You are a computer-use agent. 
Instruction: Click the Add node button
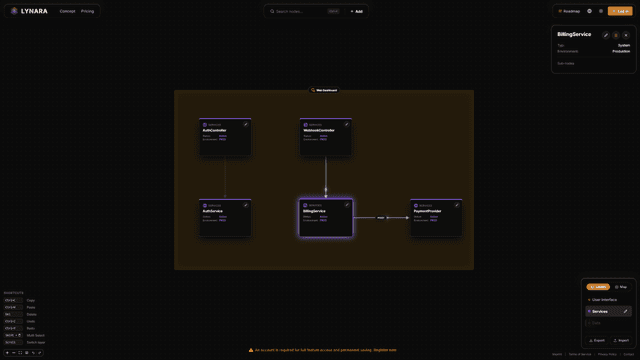pos(356,11)
